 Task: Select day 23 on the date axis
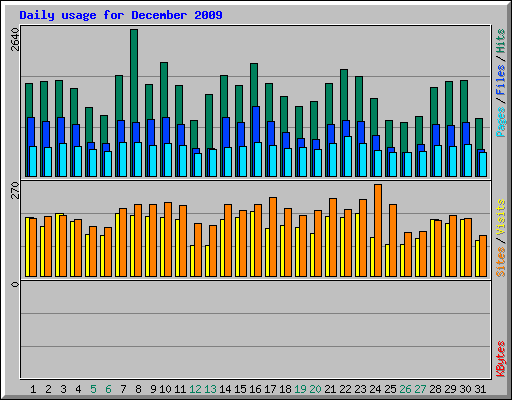[x=360, y=389]
